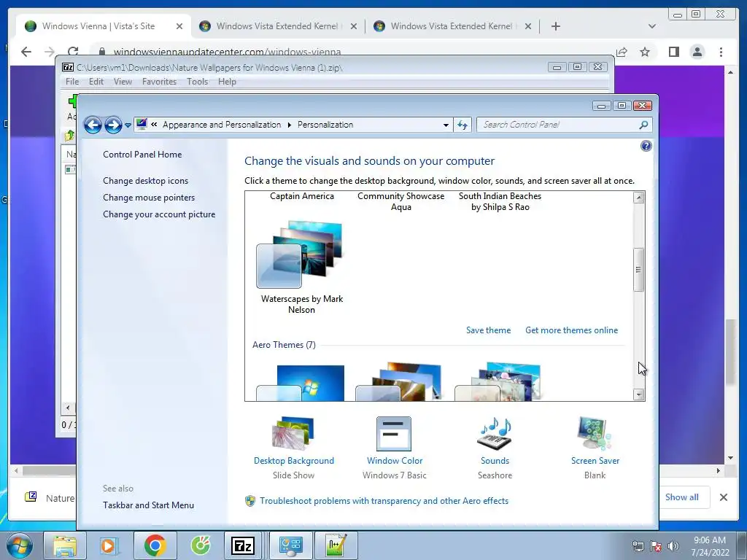Open Troubleshoot problems with transparency link
Screen dimensions: 747x560
(384, 500)
